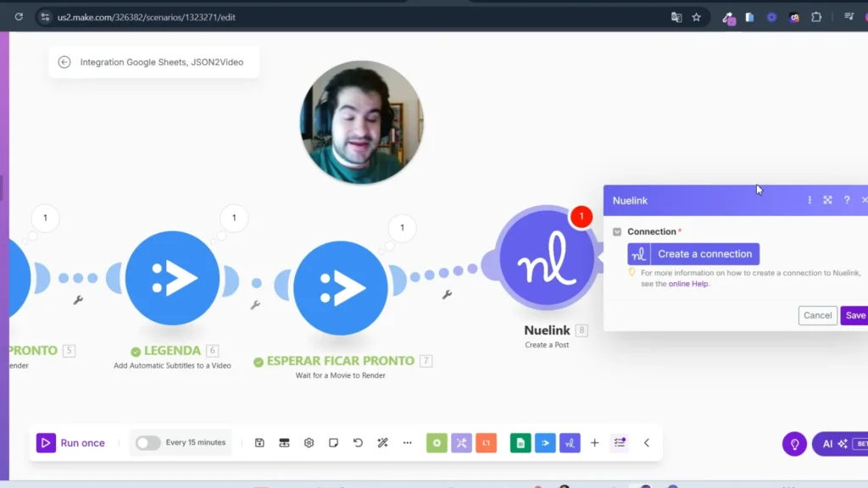The height and width of the screenshot is (488, 868).
Task: Click Create a connection button
Action: click(x=693, y=254)
